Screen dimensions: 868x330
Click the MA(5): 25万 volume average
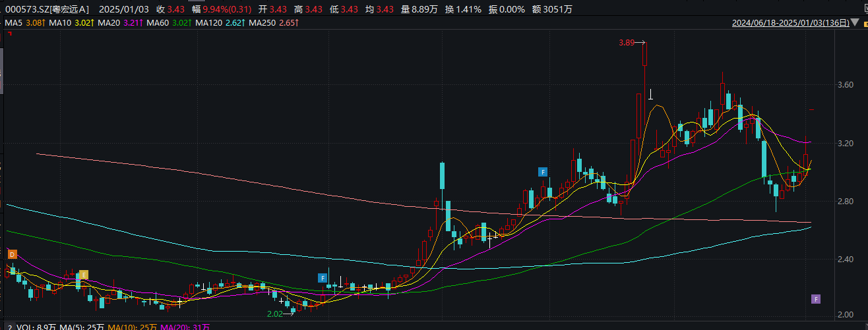[82, 327]
